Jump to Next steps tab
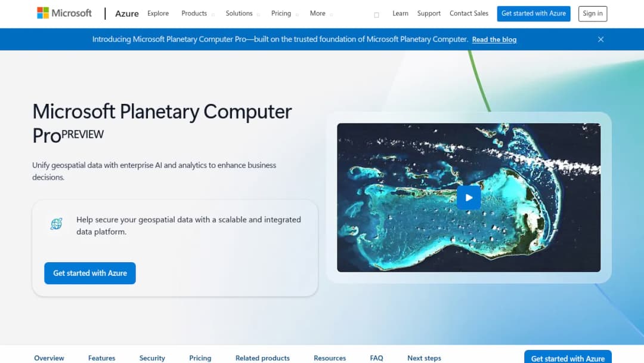This screenshot has width=644, height=363. 424,358
